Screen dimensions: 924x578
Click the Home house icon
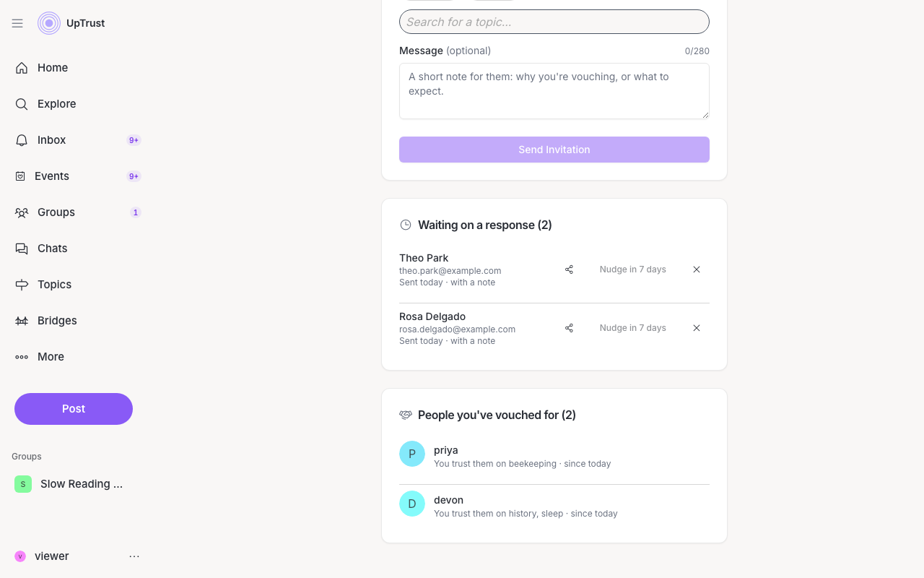(x=22, y=68)
